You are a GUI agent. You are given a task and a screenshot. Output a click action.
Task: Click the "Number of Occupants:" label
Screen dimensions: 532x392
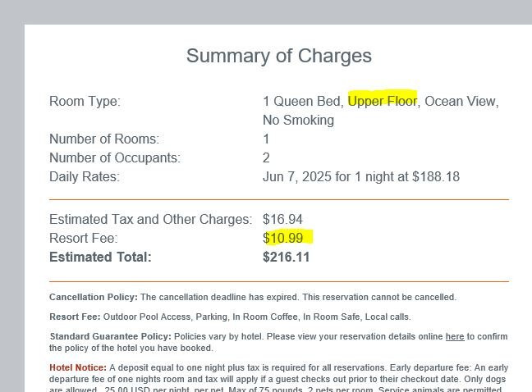coord(115,157)
